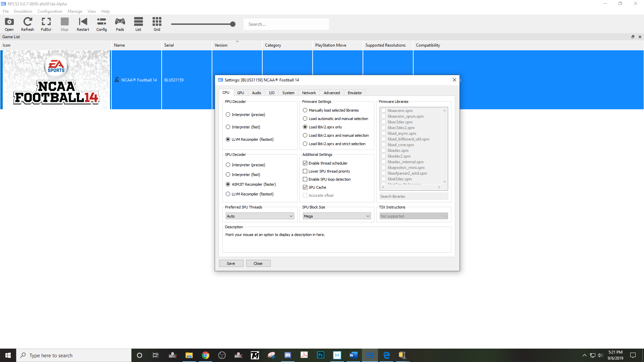Open Photoshop from the taskbar
Viewport: 644px width, 362px height.
tap(321, 355)
